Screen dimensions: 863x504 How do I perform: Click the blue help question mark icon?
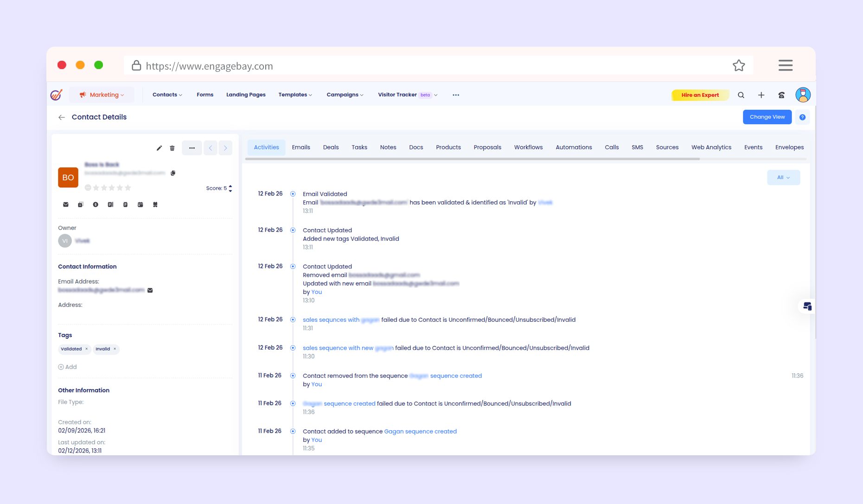point(802,117)
